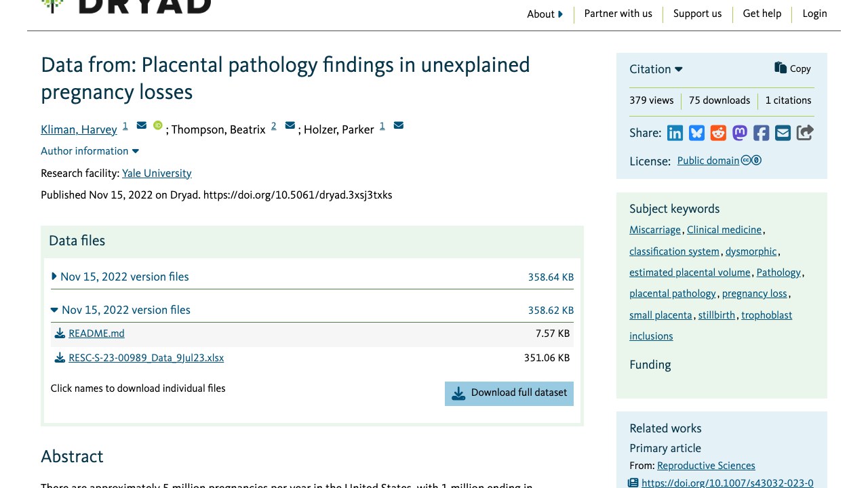
Task: Open the About menu
Action: pyautogui.click(x=545, y=14)
